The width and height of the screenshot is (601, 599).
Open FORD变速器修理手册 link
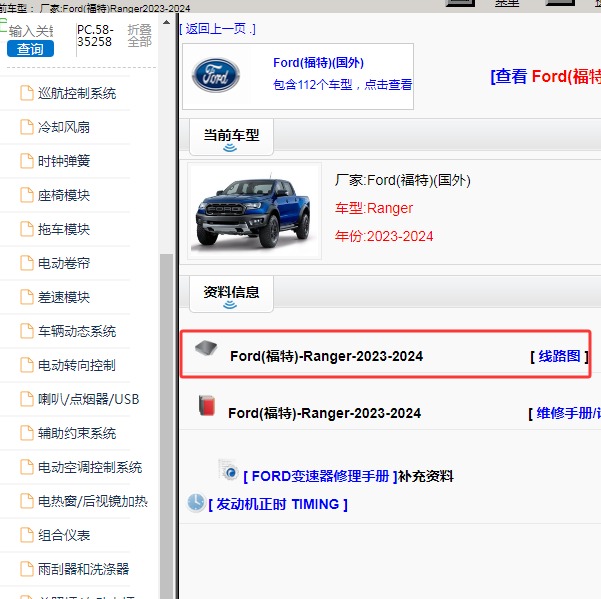pyautogui.click(x=320, y=476)
